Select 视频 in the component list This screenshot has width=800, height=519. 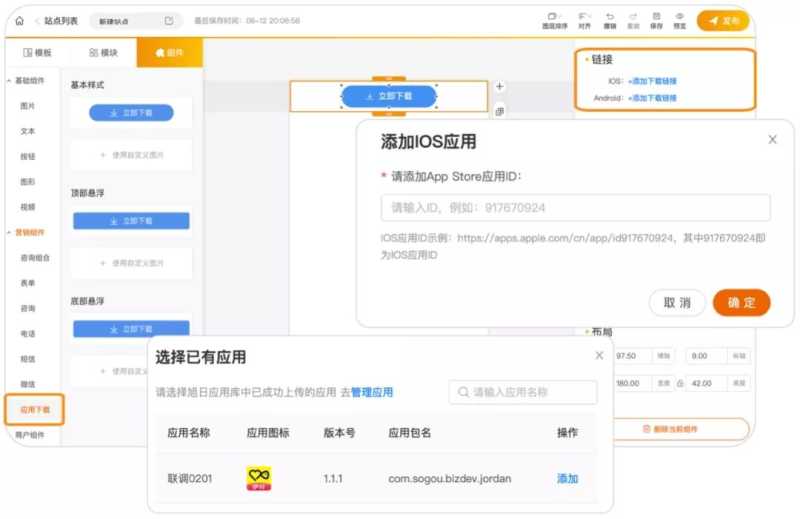28,207
